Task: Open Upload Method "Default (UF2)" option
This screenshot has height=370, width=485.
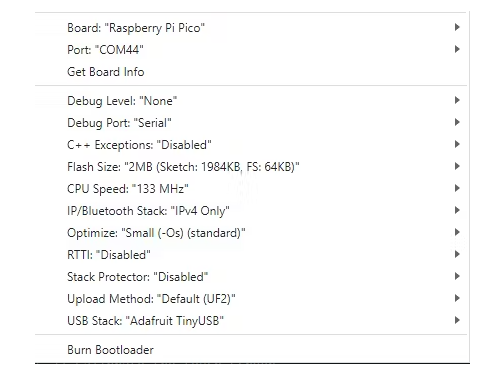Action: coord(251,298)
